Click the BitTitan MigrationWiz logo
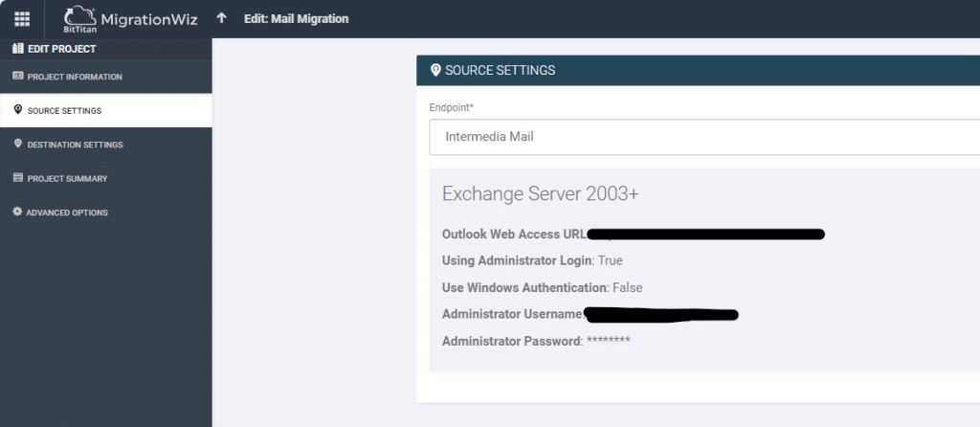 point(130,19)
